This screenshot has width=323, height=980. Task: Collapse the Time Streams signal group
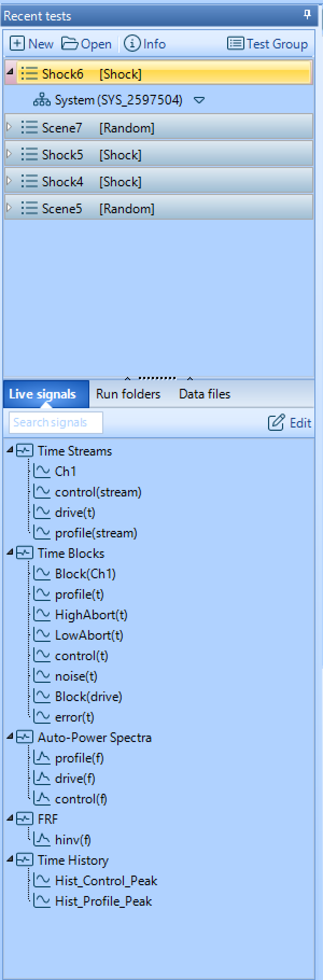[10, 450]
